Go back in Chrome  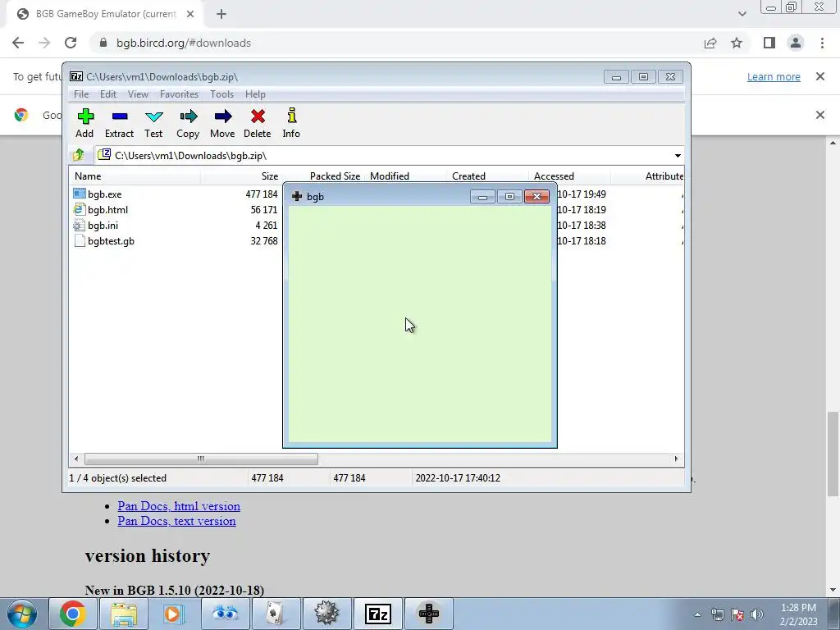pos(18,43)
